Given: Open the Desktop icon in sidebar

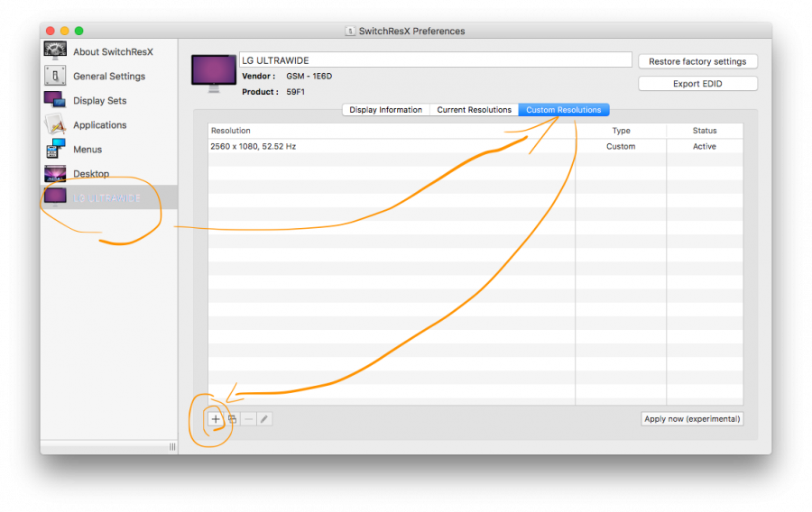Looking at the screenshot, I should [x=56, y=173].
